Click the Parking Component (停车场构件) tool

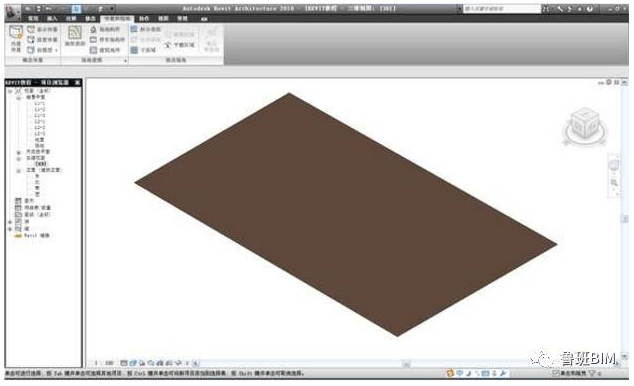[107, 40]
